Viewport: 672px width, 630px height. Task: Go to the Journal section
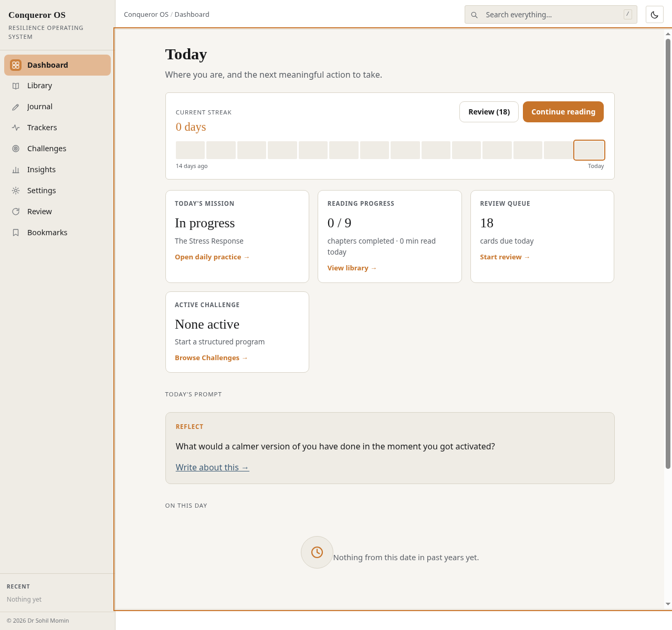click(58, 107)
